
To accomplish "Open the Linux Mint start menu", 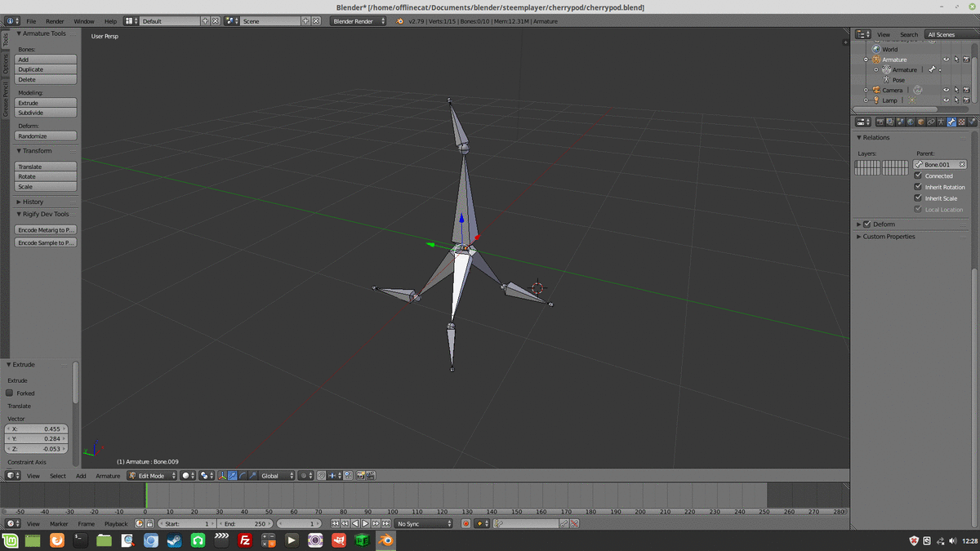I will [x=10, y=540].
